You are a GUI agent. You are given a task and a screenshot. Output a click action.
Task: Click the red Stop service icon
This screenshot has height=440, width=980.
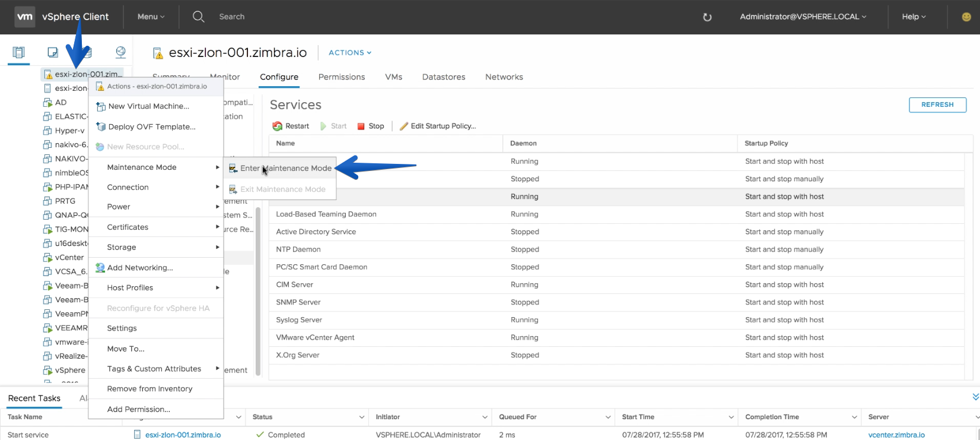361,126
